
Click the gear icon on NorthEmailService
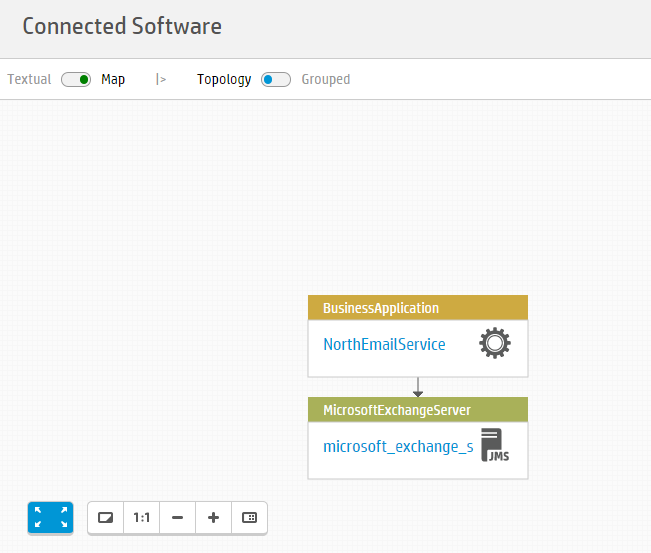[495, 343]
